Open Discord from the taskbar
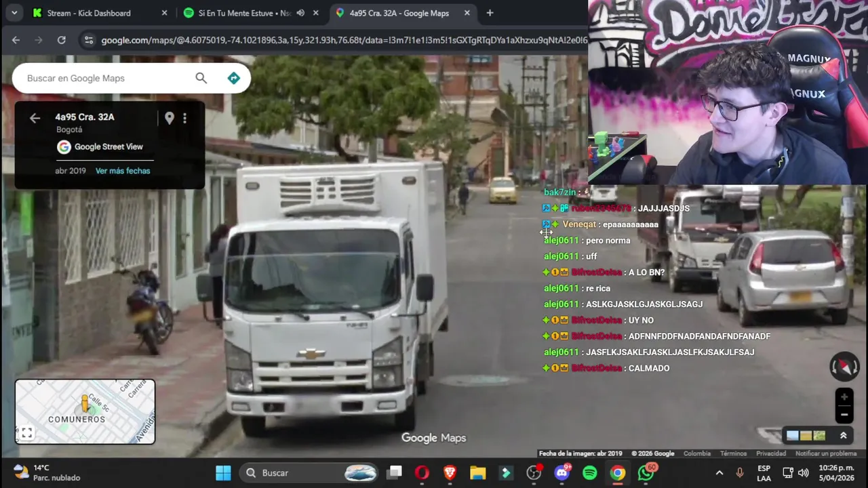This screenshot has width=868, height=488. click(x=562, y=472)
